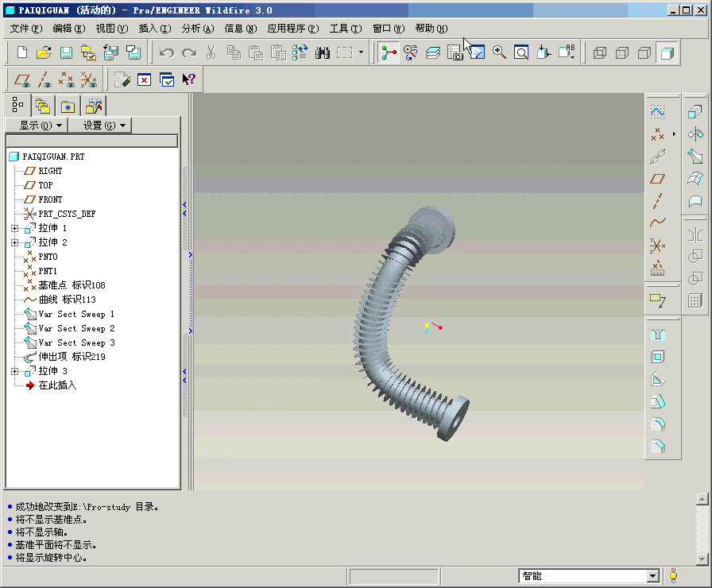Select the Variable Section Sweep tool
Image resolution: width=712 pixels, height=588 pixels.
[x=695, y=157]
